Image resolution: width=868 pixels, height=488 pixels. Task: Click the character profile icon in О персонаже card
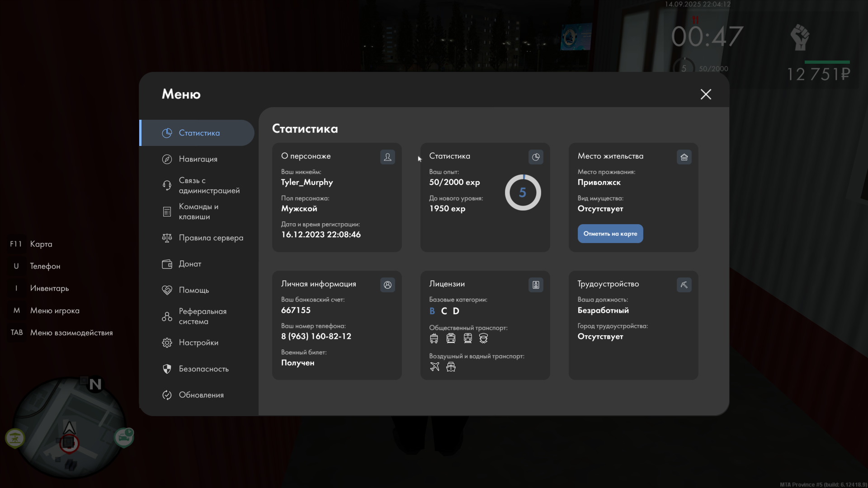[387, 157]
